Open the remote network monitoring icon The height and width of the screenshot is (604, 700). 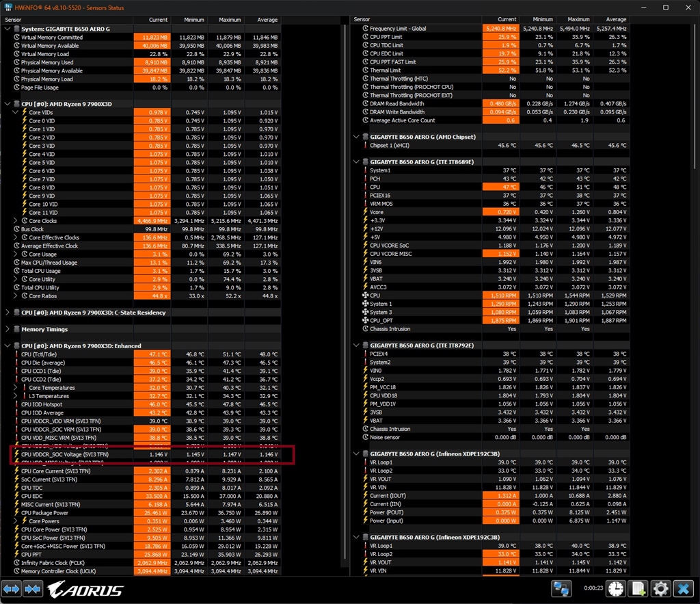coord(562,589)
